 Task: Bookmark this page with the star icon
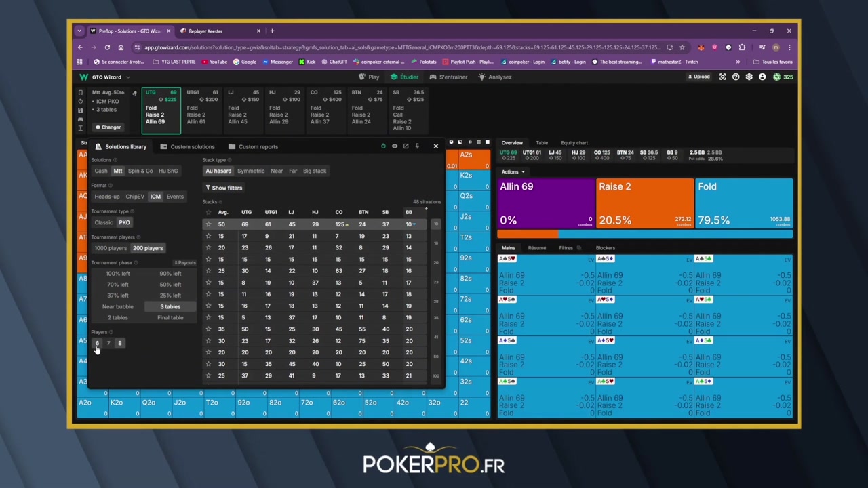(682, 47)
